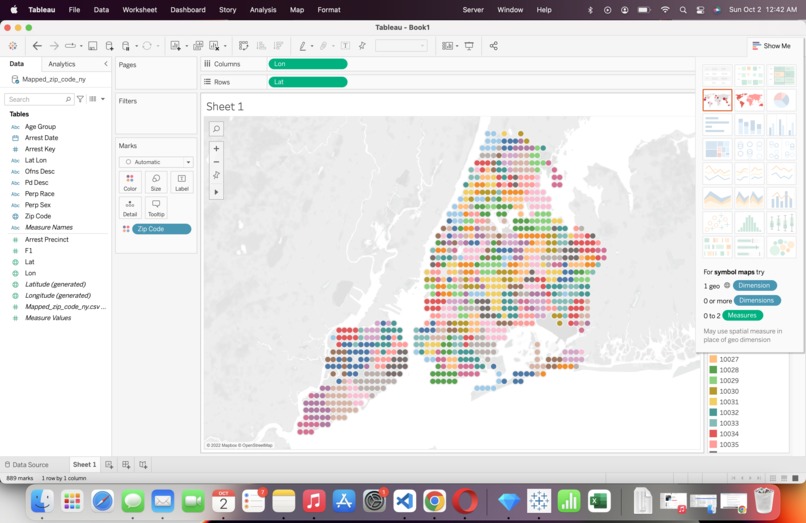Screen dimensions: 806x523
Task: Click the New Worksheet toolbar icon
Action: [x=175, y=46]
